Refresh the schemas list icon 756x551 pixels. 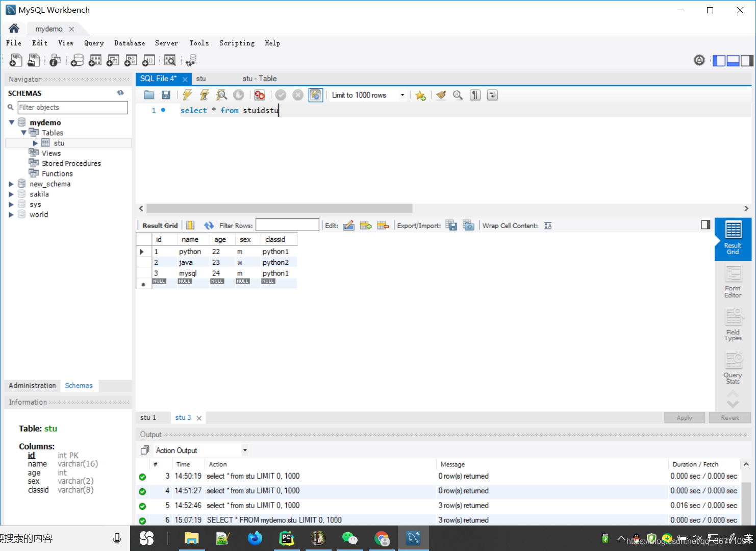tap(120, 93)
